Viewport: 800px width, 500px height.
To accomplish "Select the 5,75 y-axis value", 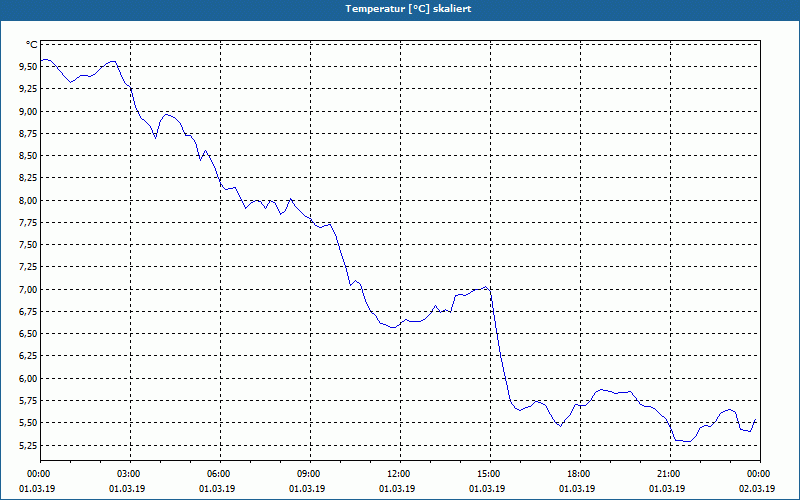I will tap(29, 401).
